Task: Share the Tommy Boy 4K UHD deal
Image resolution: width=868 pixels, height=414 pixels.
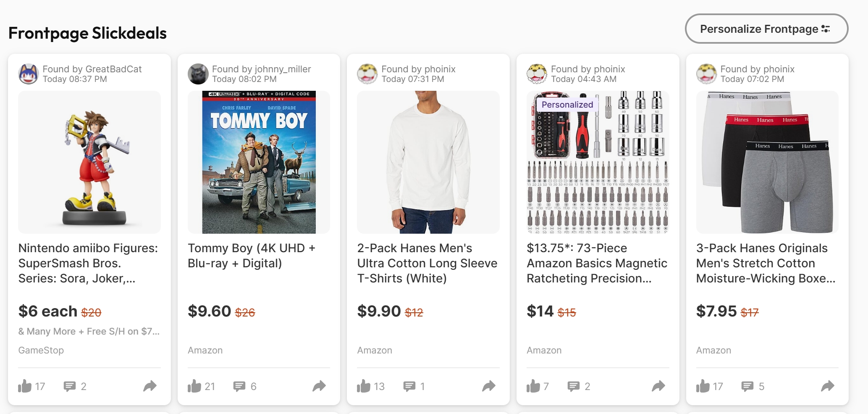Action: click(319, 386)
